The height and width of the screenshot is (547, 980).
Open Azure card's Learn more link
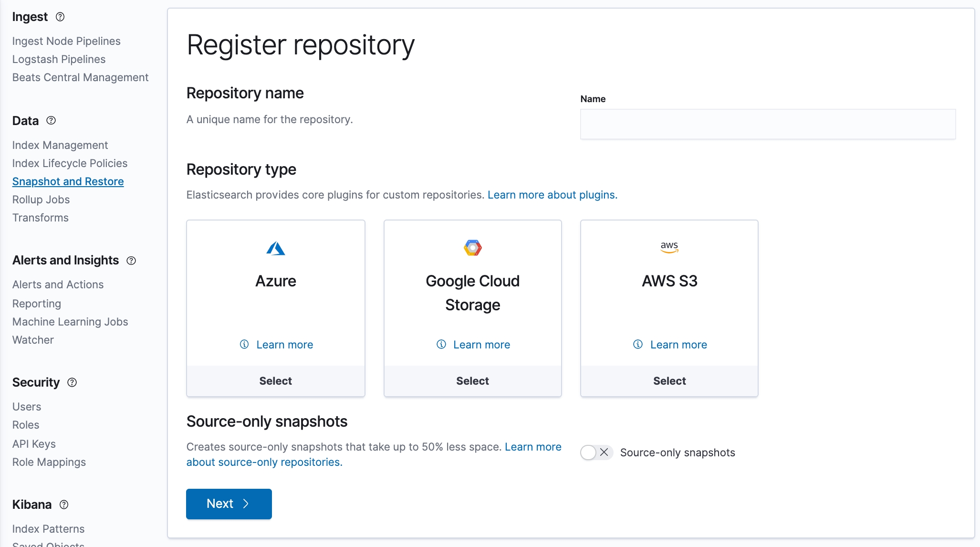click(284, 345)
